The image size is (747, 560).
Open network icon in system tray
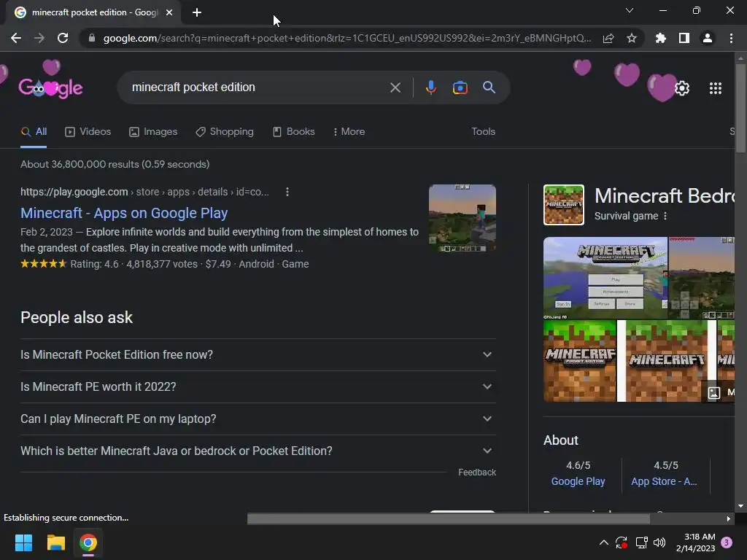tap(641, 542)
